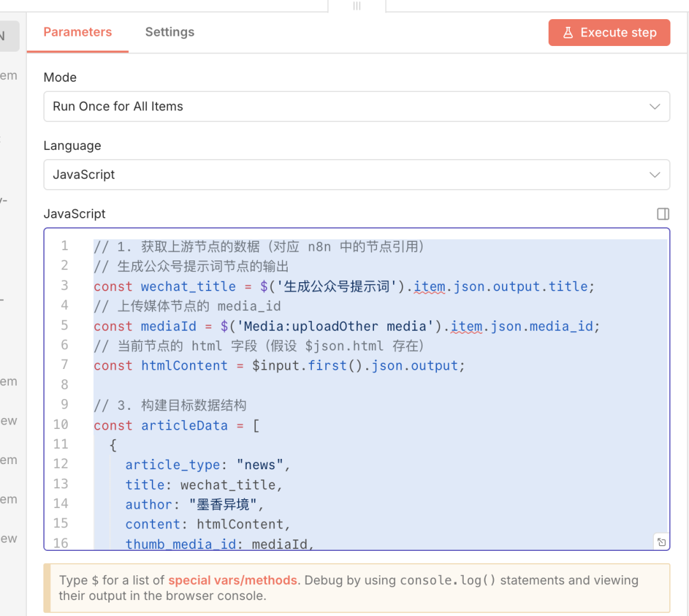The image size is (689, 616).
Task: Click the expand editor icon in code corner
Action: point(662,542)
